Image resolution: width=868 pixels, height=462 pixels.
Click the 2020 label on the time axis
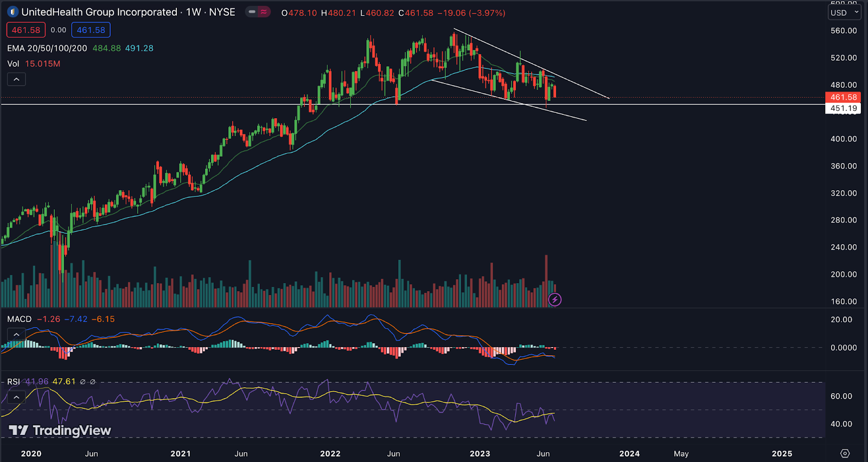point(31,453)
